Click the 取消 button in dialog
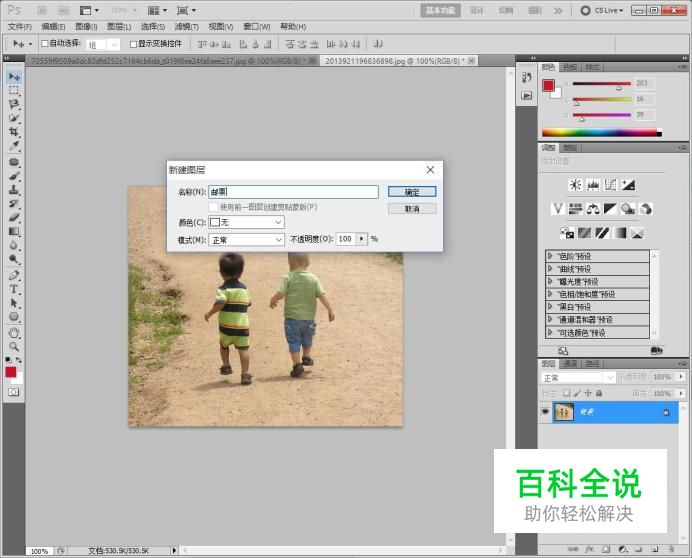Viewport: 692px width, 558px height. pyautogui.click(x=411, y=209)
